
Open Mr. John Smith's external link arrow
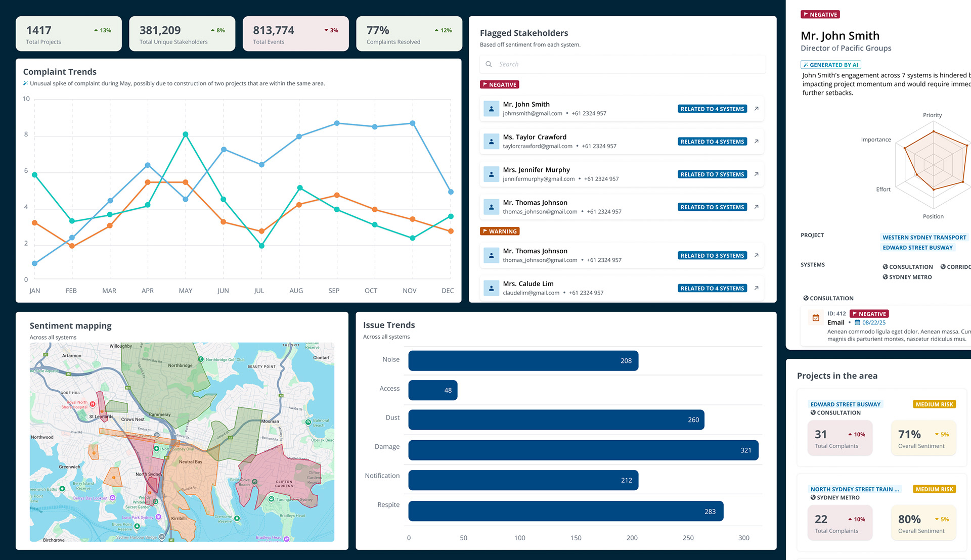pos(756,109)
